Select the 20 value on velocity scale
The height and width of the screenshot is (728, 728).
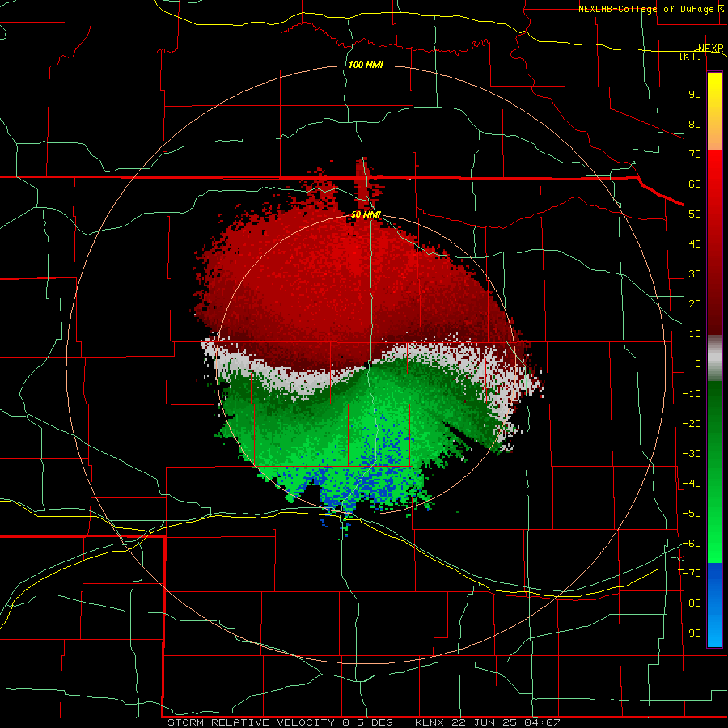[x=695, y=304]
